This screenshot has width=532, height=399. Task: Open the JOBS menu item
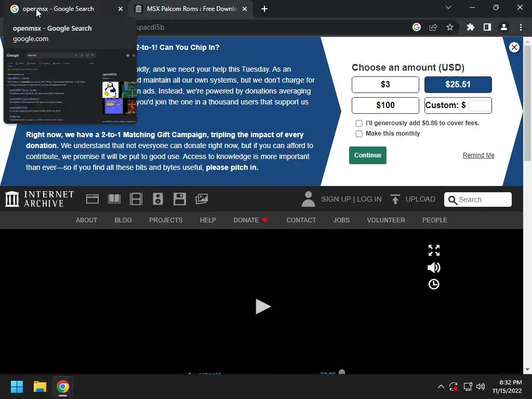[x=341, y=220]
